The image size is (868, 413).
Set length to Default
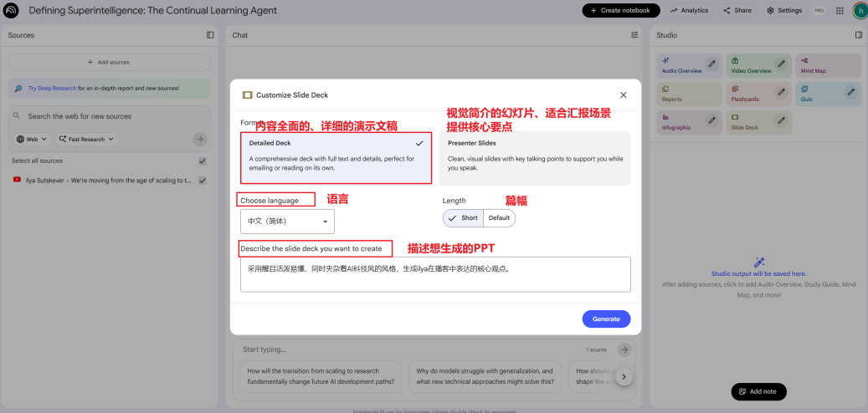[499, 218]
